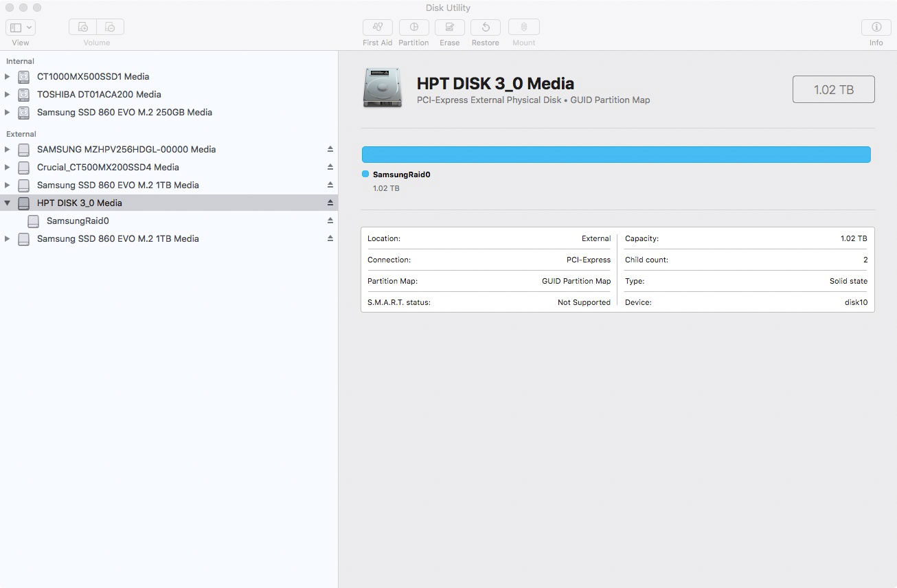The height and width of the screenshot is (588, 897).
Task: Click the Crucial_CT500MX200SSD4 external disk icon
Action: click(x=24, y=167)
